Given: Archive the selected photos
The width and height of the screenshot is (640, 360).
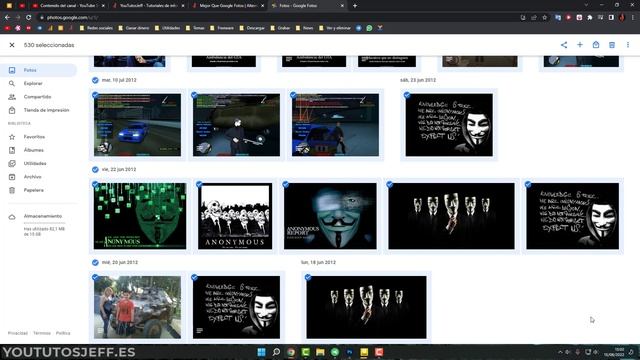Looking at the screenshot, I should (596, 45).
